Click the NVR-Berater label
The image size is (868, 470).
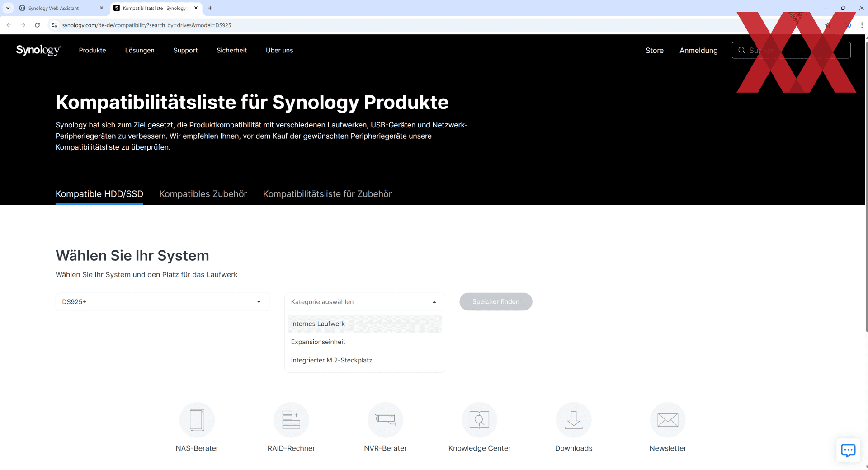coord(385,448)
